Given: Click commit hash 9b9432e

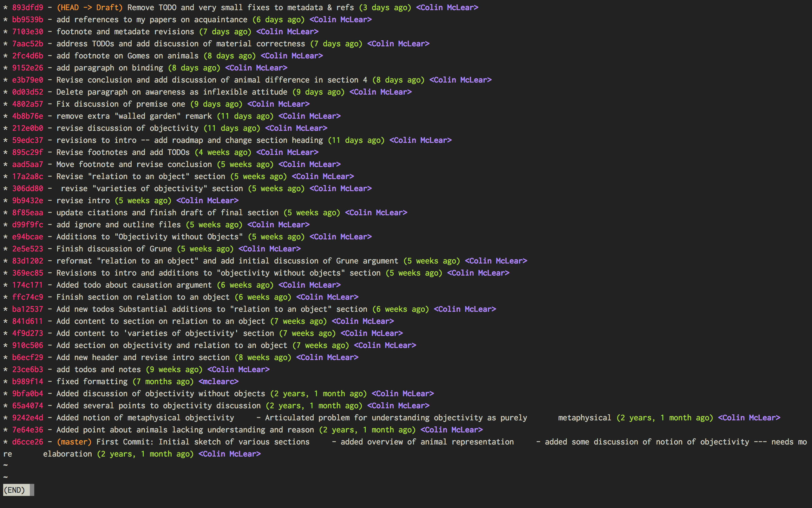Looking at the screenshot, I should [x=28, y=201].
